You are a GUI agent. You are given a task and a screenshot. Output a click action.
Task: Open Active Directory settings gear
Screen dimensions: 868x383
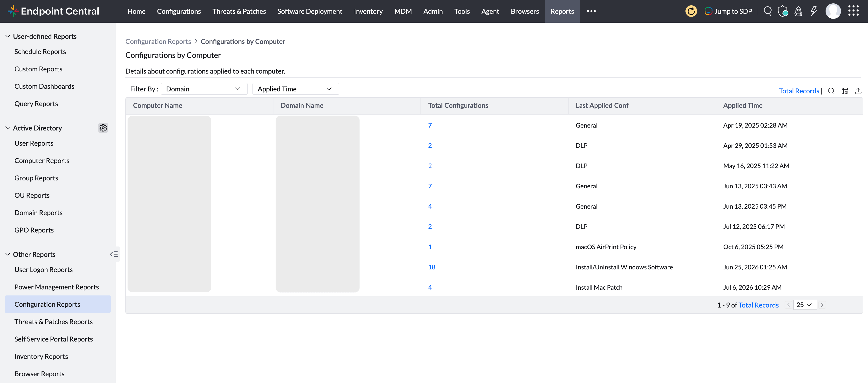click(103, 128)
